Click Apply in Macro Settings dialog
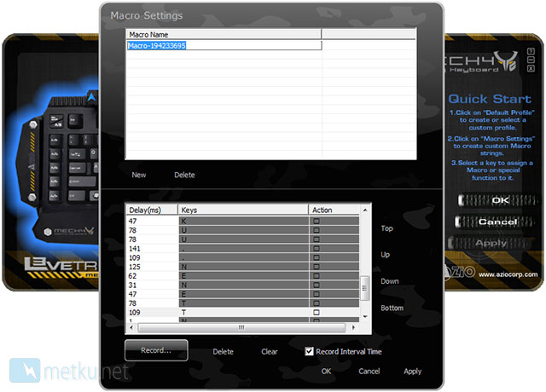 (x=413, y=372)
